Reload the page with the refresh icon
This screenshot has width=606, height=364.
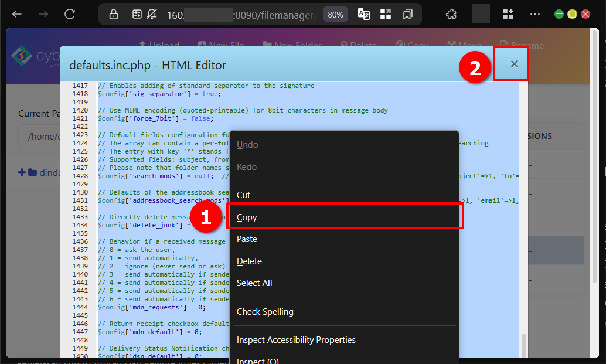pyautogui.click(x=70, y=14)
